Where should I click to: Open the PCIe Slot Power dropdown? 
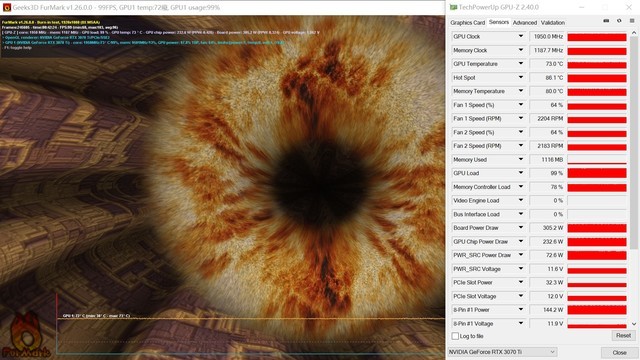(521, 282)
